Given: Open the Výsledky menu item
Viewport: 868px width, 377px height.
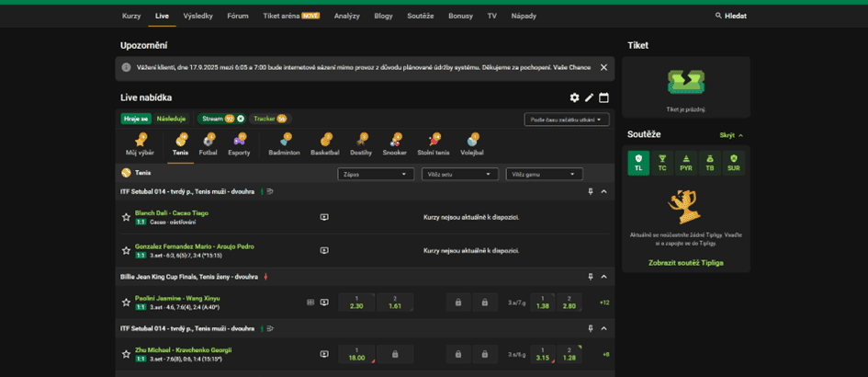Looking at the screenshot, I should tap(197, 16).
